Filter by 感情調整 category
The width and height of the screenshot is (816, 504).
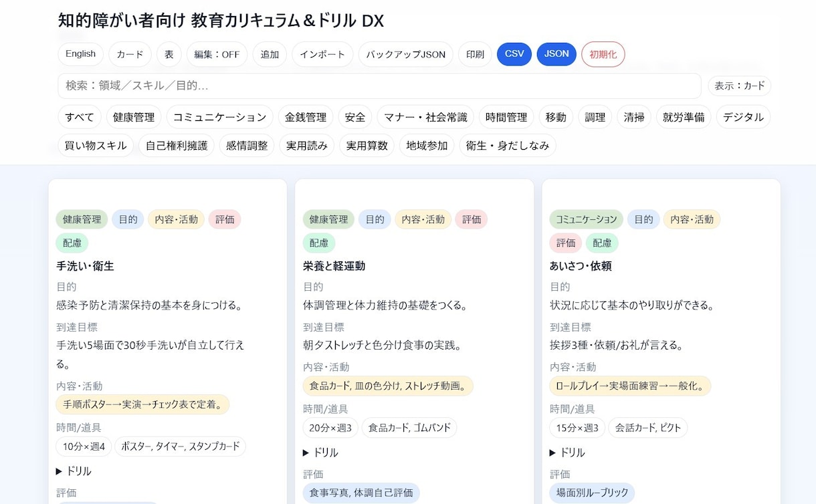tap(247, 146)
